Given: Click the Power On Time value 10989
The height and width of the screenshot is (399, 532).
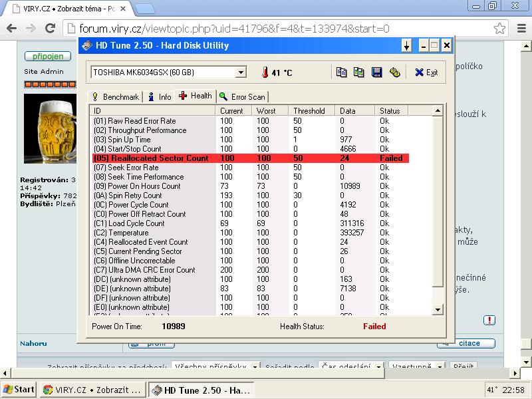Looking at the screenshot, I should coord(174,327).
